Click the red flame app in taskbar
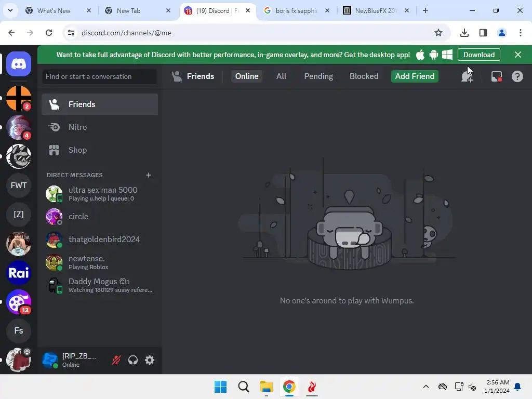Screen dimensions: 532x399 pos(312,387)
